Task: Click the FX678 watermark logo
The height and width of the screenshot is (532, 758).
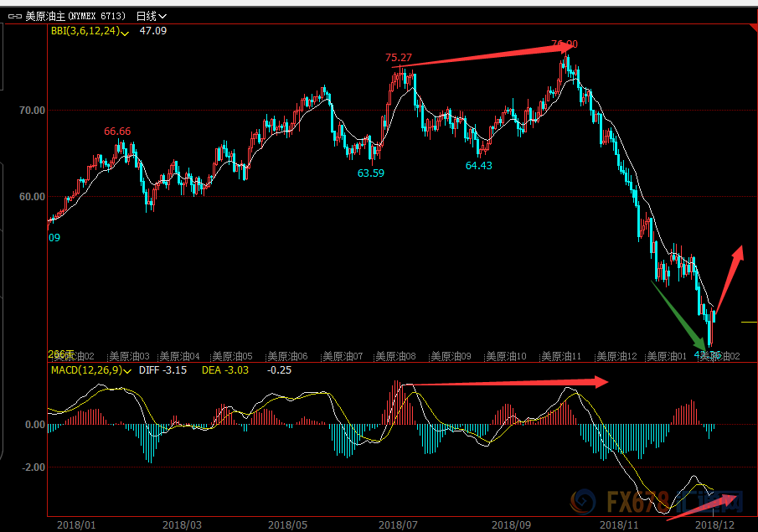Action: 656,502
